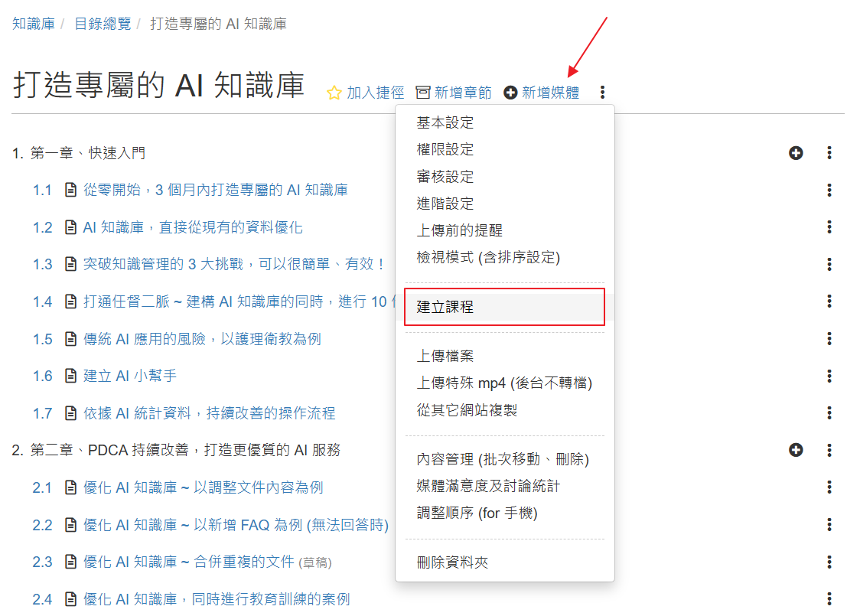The image size is (860, 616).
Task: Select 建立課程 from the menu
Action: (x=445, y=307)
